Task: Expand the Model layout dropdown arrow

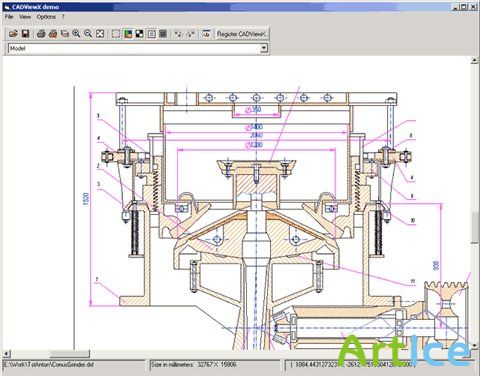Action: [264, 48]
